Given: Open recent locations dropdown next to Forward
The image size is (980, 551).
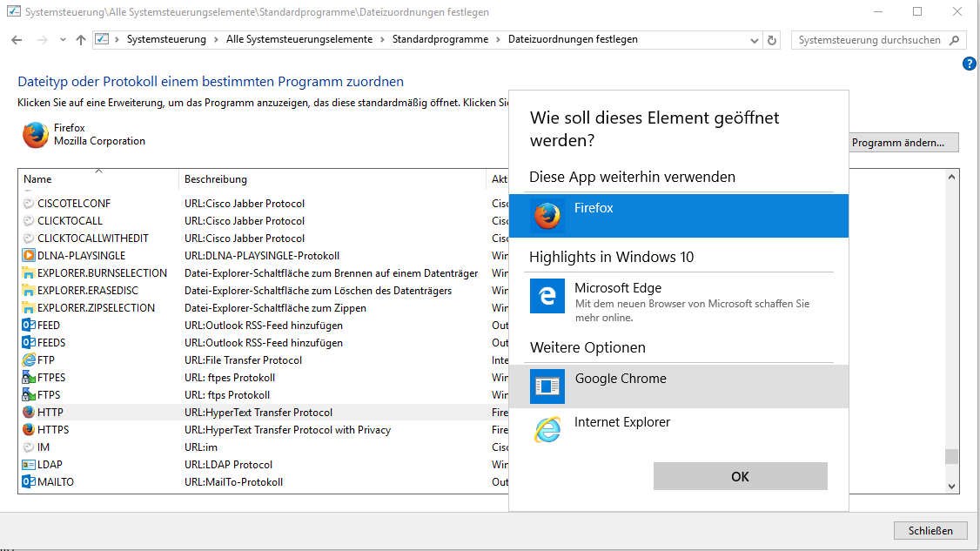Looking at the screenshot, I should pos(62,40).
